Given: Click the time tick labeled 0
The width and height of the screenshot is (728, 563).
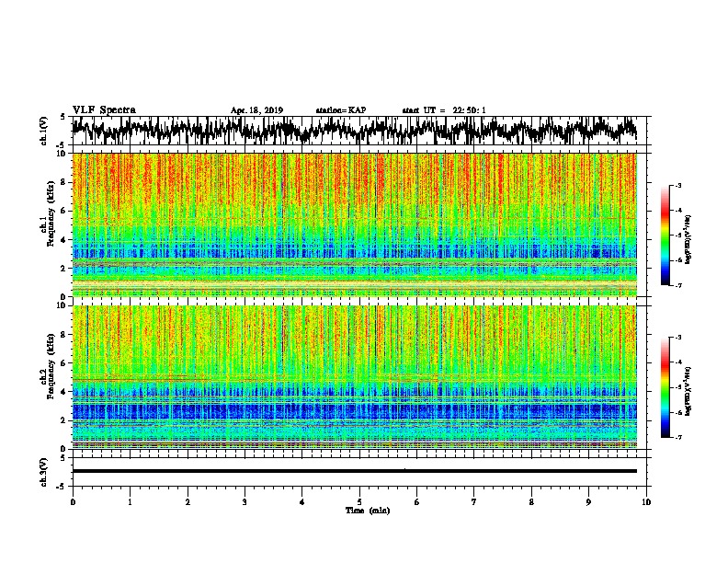Looking at the screenshot, I should (x=73, y=502).
